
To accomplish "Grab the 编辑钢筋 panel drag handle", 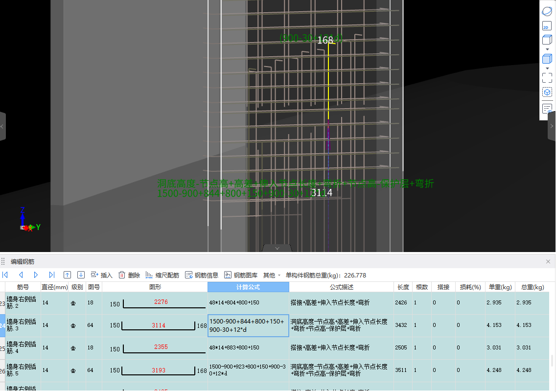I will (x=3, y=261).
